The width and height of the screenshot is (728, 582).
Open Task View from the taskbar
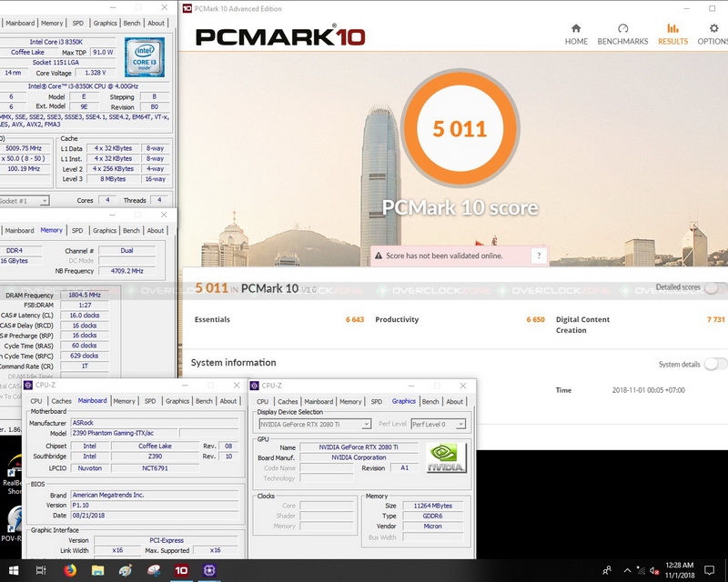[41, 570]
